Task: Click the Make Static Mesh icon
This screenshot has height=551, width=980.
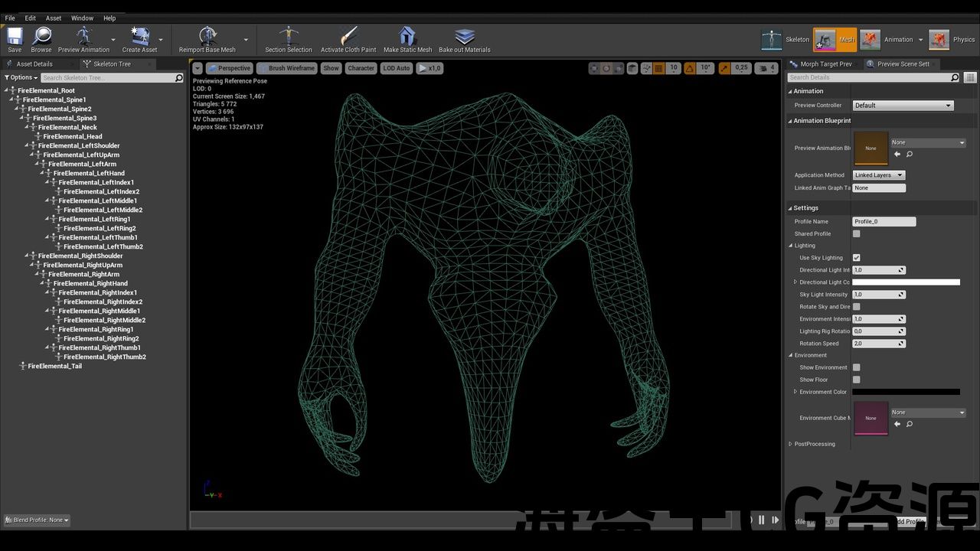Action: point(407,37)
